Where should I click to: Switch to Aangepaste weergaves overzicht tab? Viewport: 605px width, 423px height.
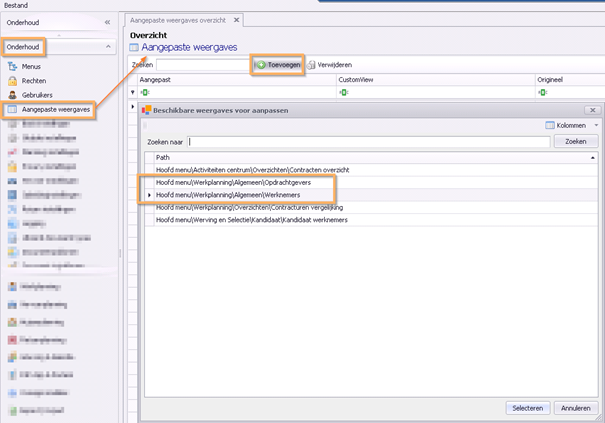pos(179,19)
